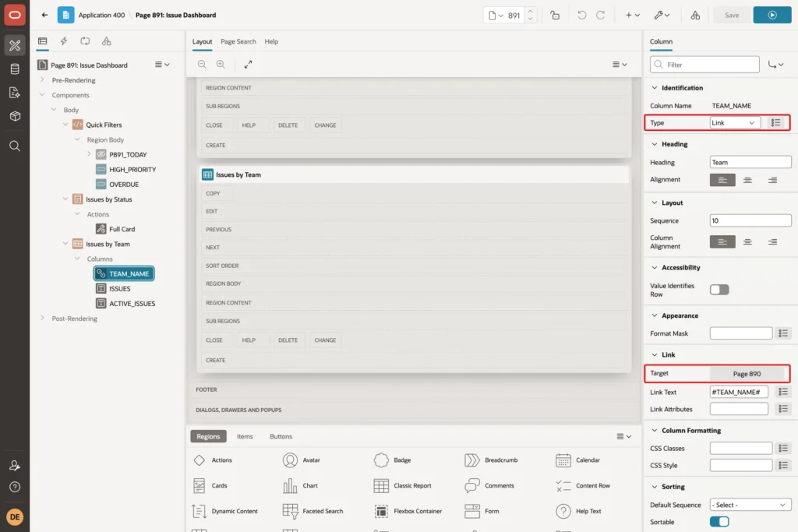Increment the page number stepper
Viewport: 798px width, 532px height.
(x=530, y=11)
